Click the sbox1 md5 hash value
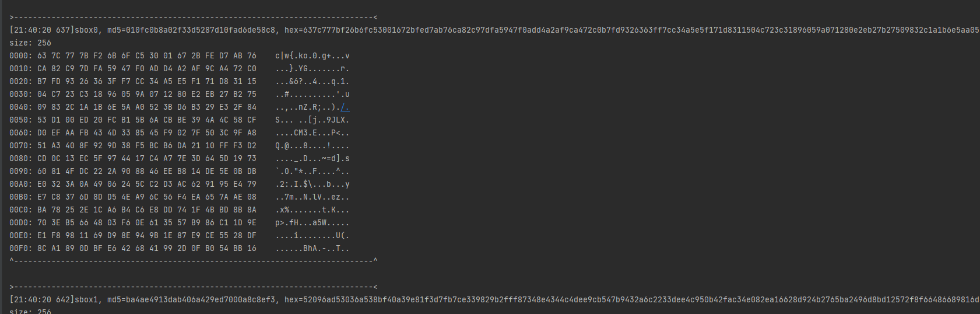Image resolution: width=980 pixels, height=314 pixels. point(200,300)
